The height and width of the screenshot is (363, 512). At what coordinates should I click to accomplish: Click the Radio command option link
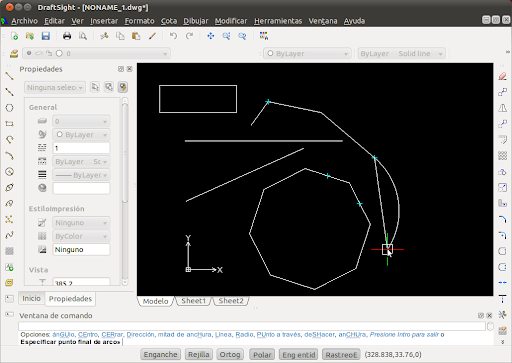click(x=244, y=334)
